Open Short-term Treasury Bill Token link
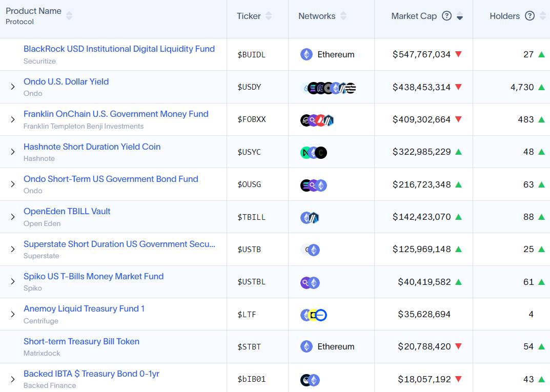Viewport: 550px width, 392px height. click(82, 341)
